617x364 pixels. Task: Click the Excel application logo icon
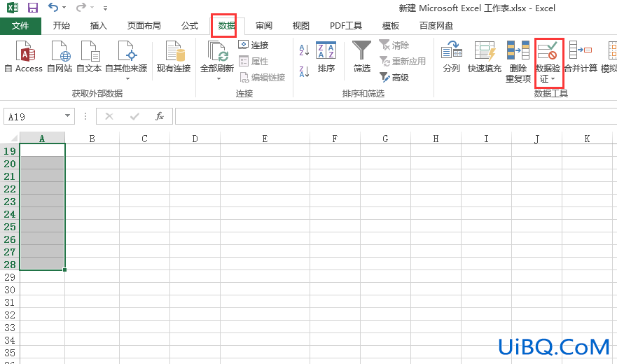pyautogui.click(x=13, y=8)
